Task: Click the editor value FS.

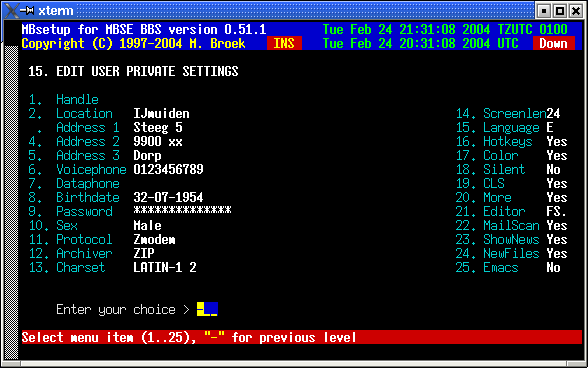Action: 556,212
